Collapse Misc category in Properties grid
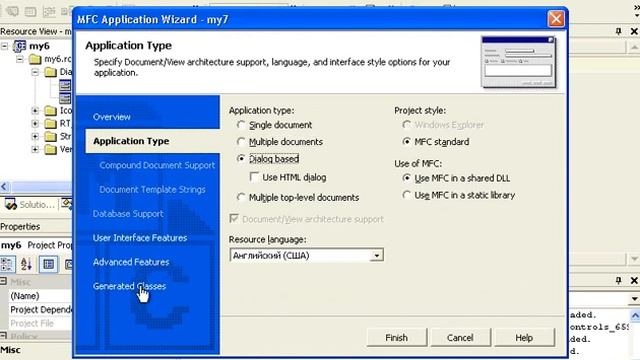Viewport: 640px width, 360px height. 3,281
